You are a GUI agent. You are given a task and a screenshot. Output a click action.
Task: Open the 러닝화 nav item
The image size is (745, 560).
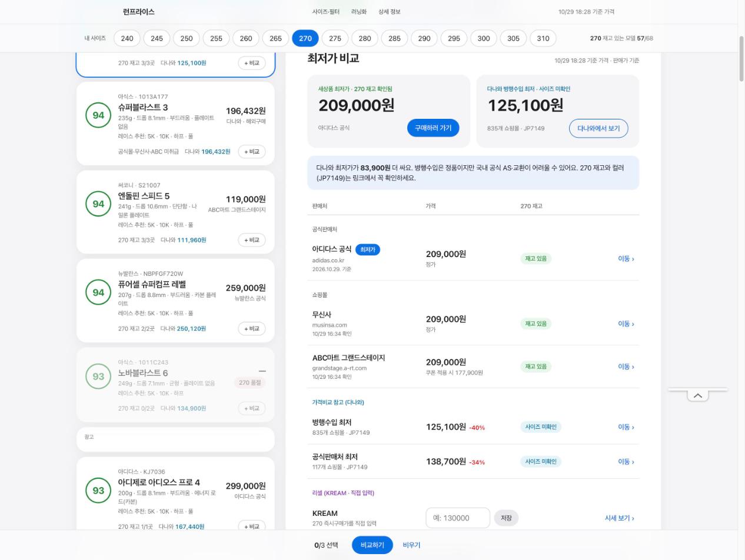point(359,12)
